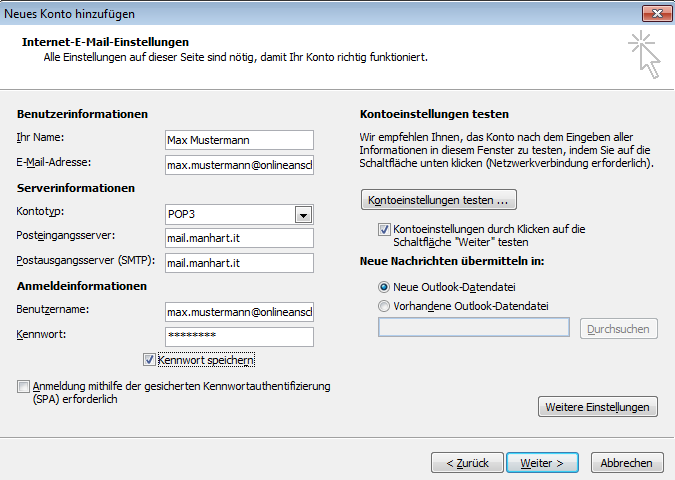Open Weitere Einstellungen
This screenshot has height=480, width=675.
pos(598,407)
